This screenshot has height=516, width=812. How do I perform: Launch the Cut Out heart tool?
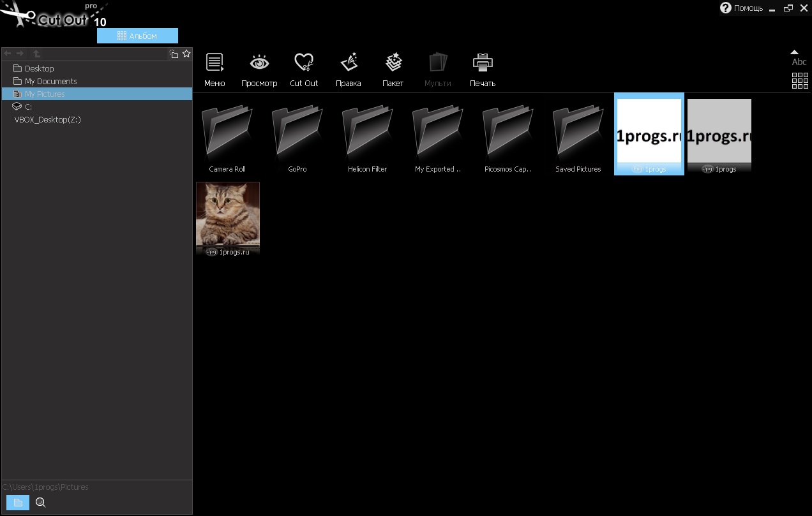(304, 63)
